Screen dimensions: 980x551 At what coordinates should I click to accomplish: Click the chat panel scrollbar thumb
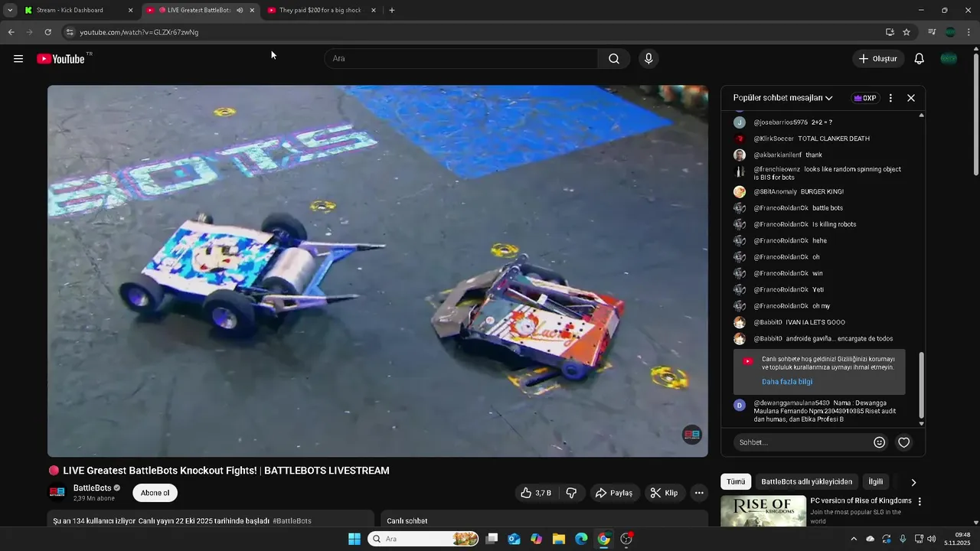coord(922,386)
